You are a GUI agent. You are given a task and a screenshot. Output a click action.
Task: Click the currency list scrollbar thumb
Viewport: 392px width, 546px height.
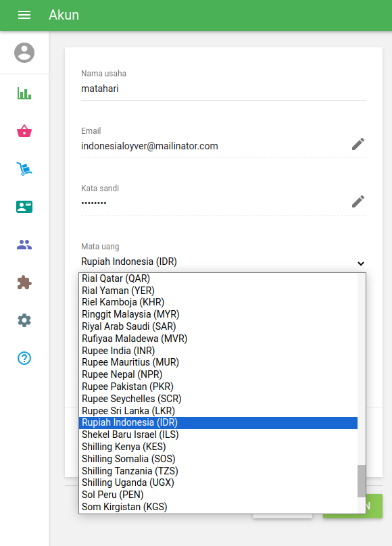(360, 482)
